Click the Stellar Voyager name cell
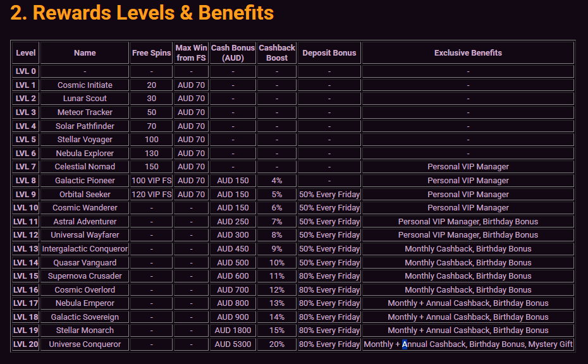This screenshot has width=588, height=364. [85, 140]
